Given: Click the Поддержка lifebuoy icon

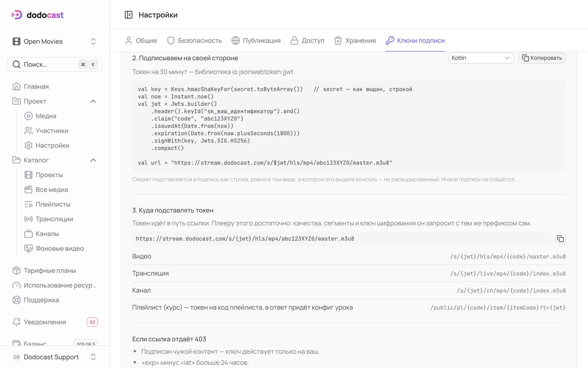Looking at the screenshot, I should click(17, 300).
